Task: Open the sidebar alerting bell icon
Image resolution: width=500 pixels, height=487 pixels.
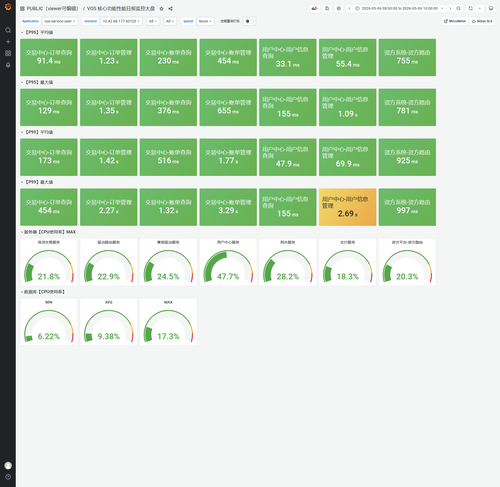Action: pos(8,65)
